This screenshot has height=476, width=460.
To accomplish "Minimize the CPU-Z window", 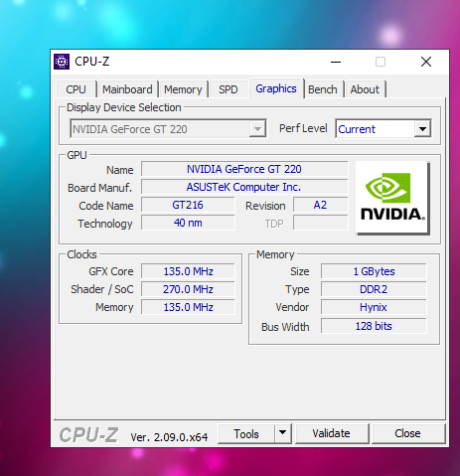I will pos(336,62).
